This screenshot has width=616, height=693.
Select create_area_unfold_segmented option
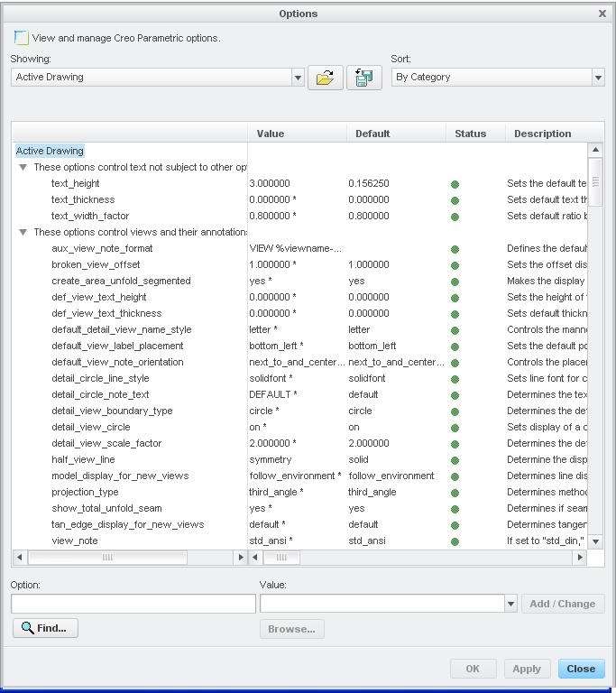[121, 282]
